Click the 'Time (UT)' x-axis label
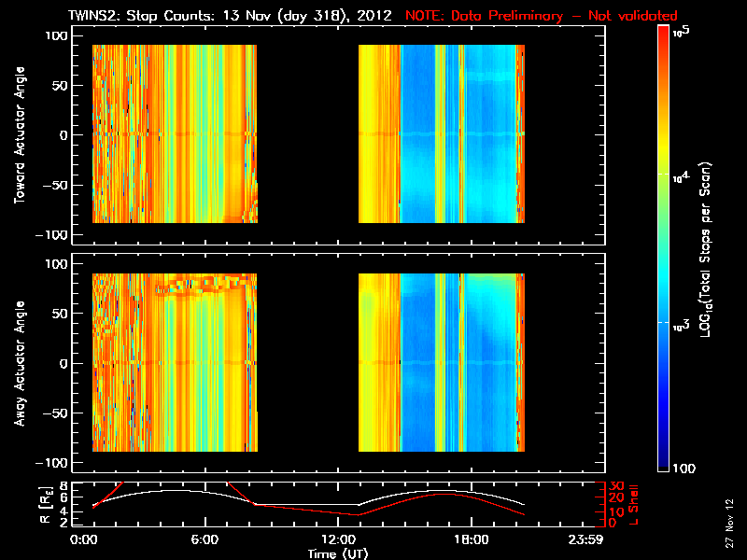The image size is (747, 560). tap(338, 553)
